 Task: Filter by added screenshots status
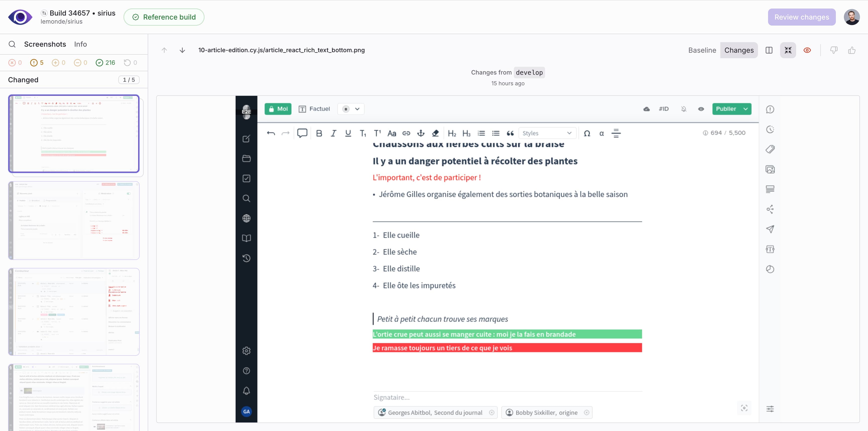59,62
